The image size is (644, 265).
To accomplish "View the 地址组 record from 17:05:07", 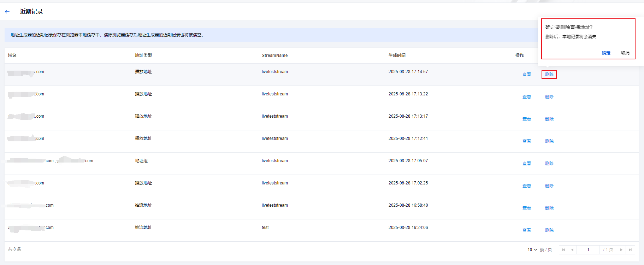I will (x=526, y=164).
